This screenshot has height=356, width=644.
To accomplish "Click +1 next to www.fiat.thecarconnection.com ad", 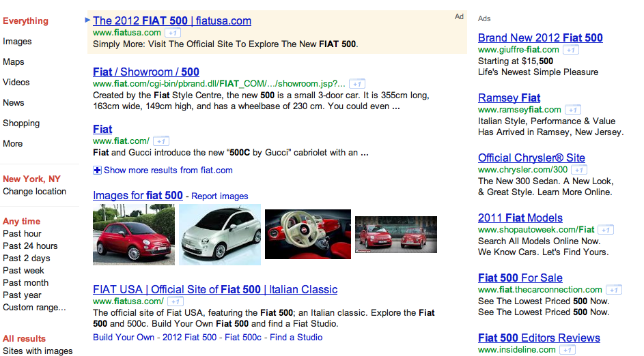I will (614, 290).
